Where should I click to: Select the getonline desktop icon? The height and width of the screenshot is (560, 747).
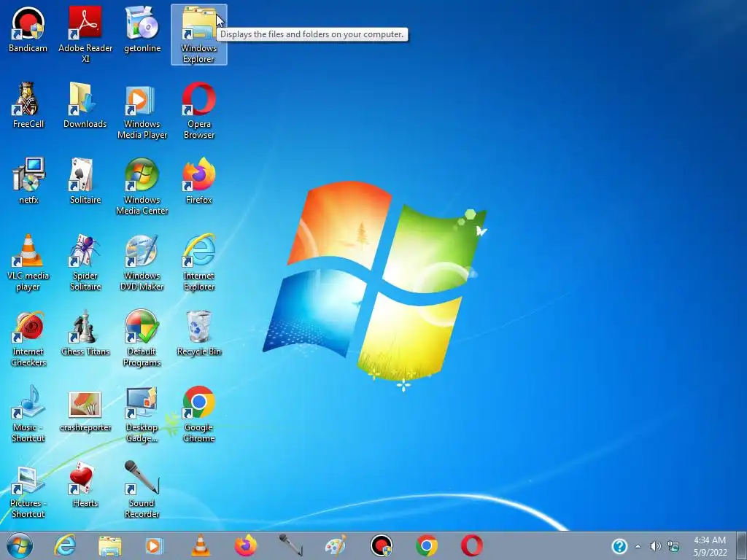[x=142, y=30]
